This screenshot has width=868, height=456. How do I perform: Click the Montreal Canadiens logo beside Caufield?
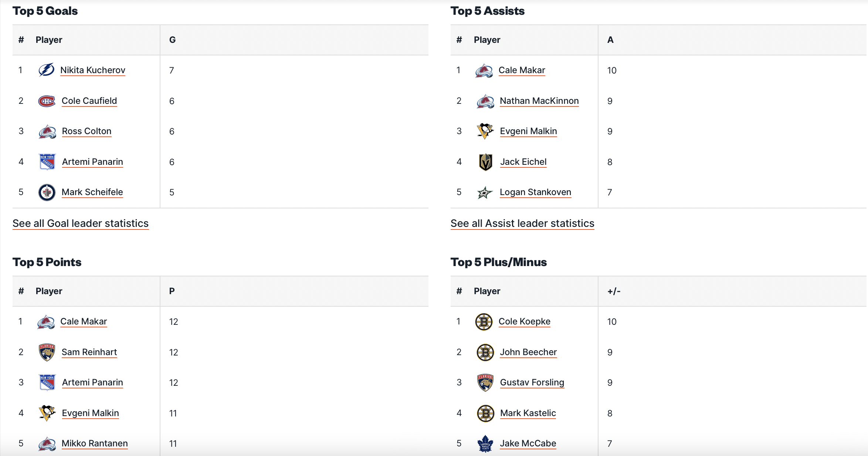pyautogui.click(x=47, y=101)
